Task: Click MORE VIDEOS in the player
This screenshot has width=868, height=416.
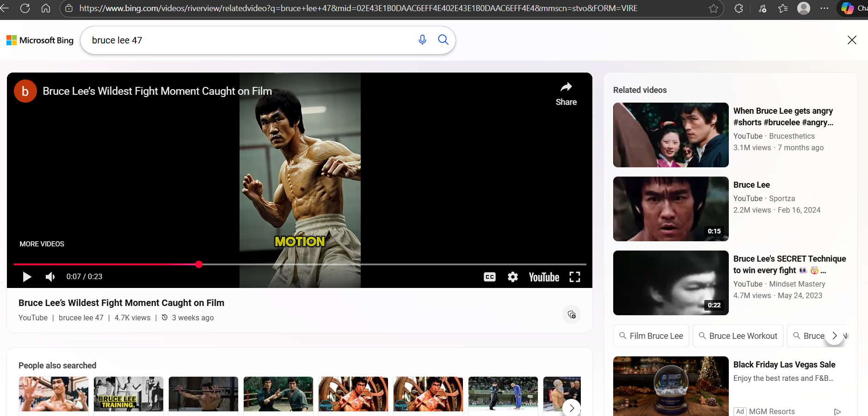Action: pyautogui.click(x=41, y=244)
